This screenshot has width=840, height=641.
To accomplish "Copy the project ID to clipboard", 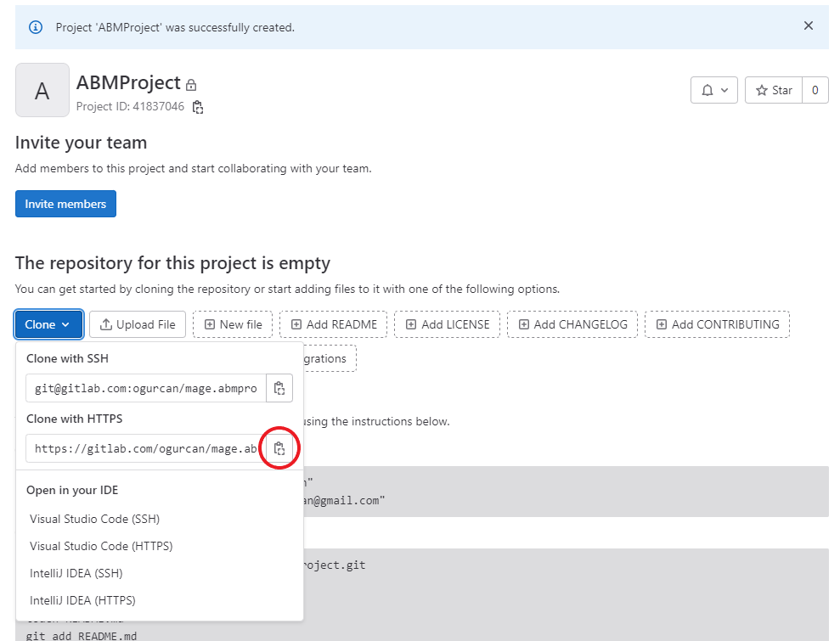I will pyautogui.click(x=198, y=107).
